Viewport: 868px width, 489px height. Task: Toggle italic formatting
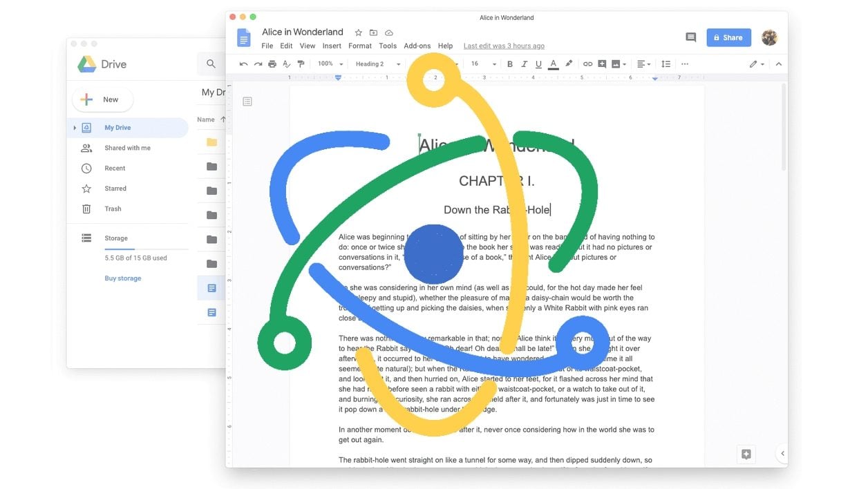coord(525,64)
